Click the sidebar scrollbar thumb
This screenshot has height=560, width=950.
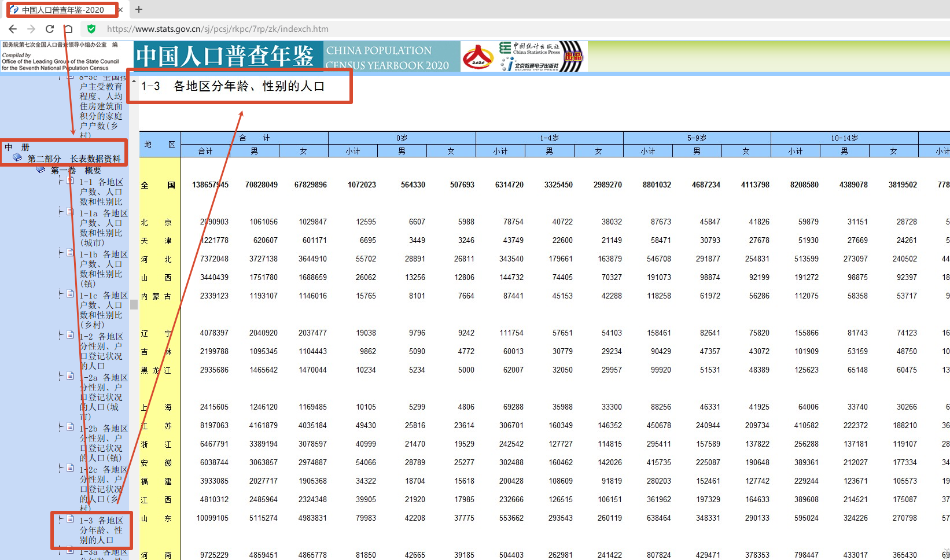(x=134, y=305)
